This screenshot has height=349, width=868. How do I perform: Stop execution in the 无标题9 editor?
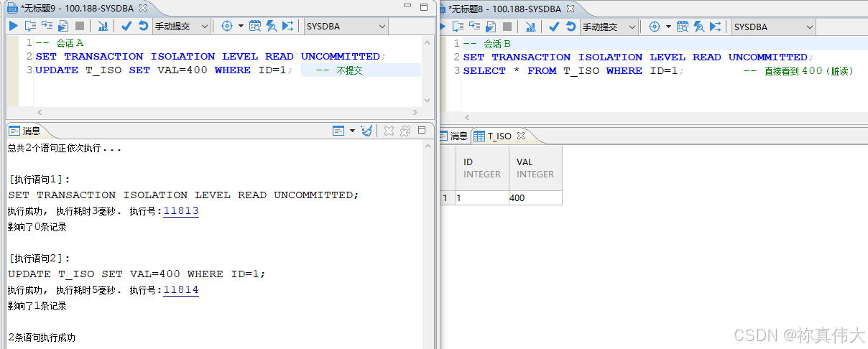pyautogui.click(x=80, y=27)
